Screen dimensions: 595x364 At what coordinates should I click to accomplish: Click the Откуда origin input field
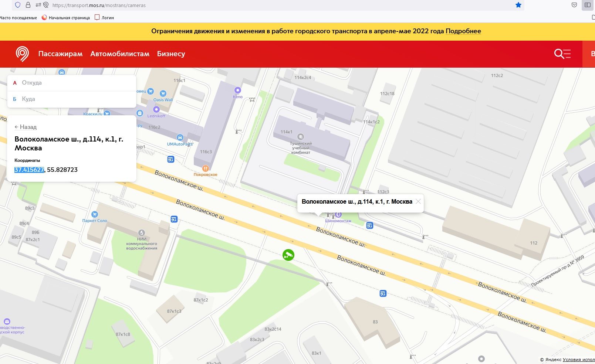(x=74, y=83)
